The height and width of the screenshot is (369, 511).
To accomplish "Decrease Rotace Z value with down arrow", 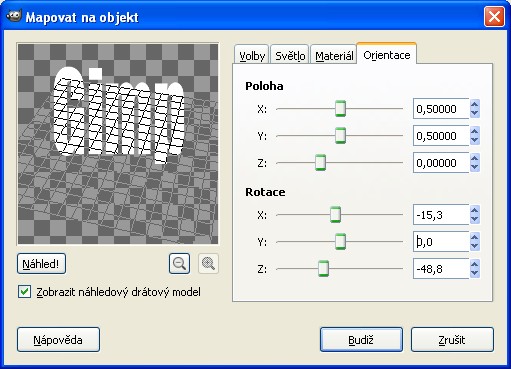I will pos(475,273).
